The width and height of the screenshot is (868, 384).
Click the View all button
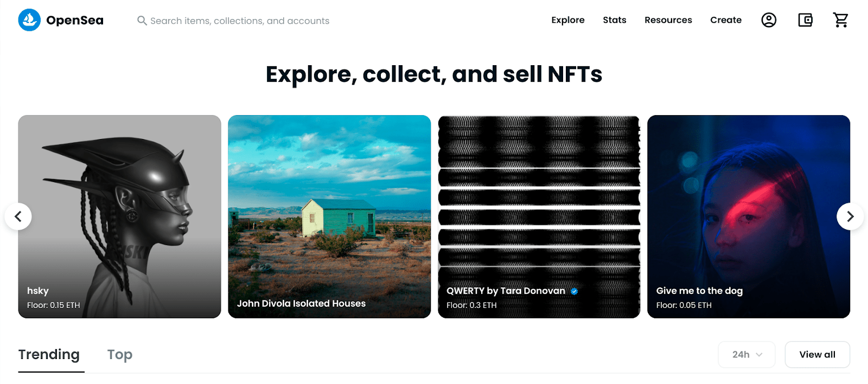pyautogui.click(x=817, y=355)
